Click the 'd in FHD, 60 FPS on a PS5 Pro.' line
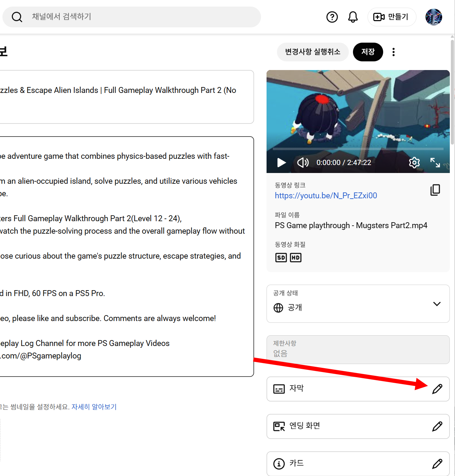This screenshot has height=476, width=455. [x=52, y=293]
